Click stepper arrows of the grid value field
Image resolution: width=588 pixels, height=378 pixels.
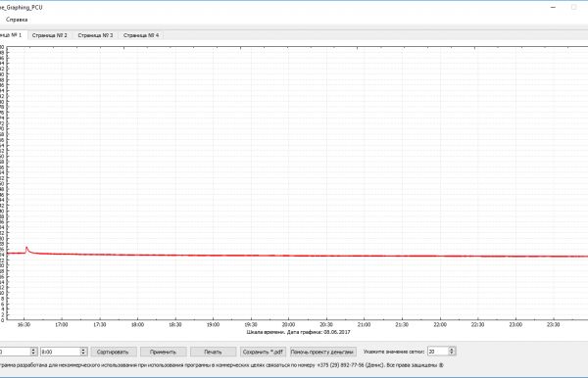(x=452, y=352)
